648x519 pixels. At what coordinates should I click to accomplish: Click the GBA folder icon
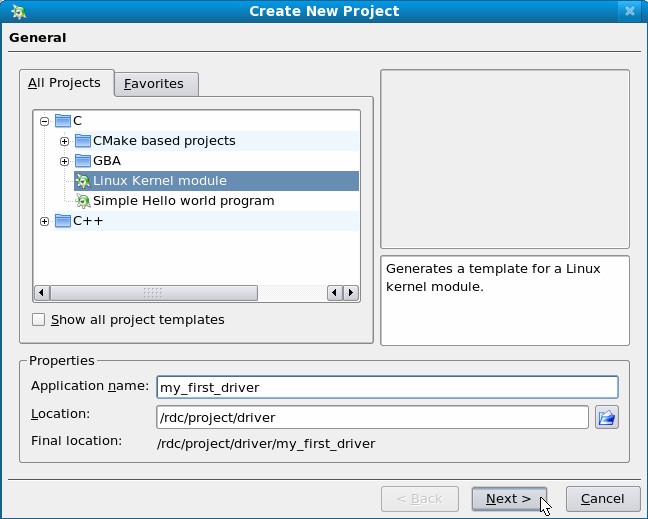(83, 161)
